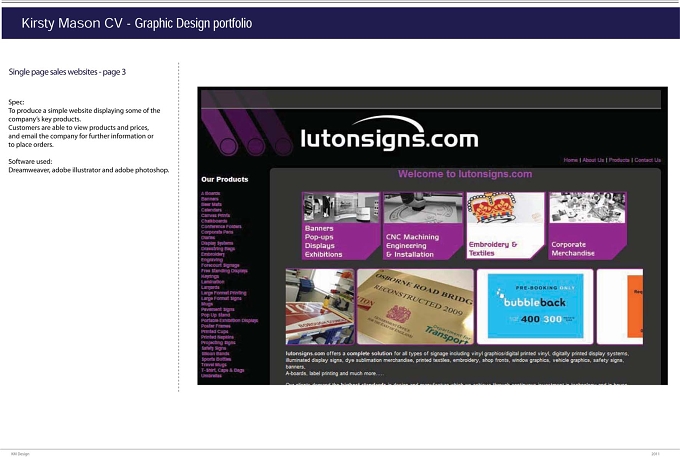The width and height of the screenshot is (680, 457).
Task: Select the Embroidery & Textiles tile
Action: (505, 226)
